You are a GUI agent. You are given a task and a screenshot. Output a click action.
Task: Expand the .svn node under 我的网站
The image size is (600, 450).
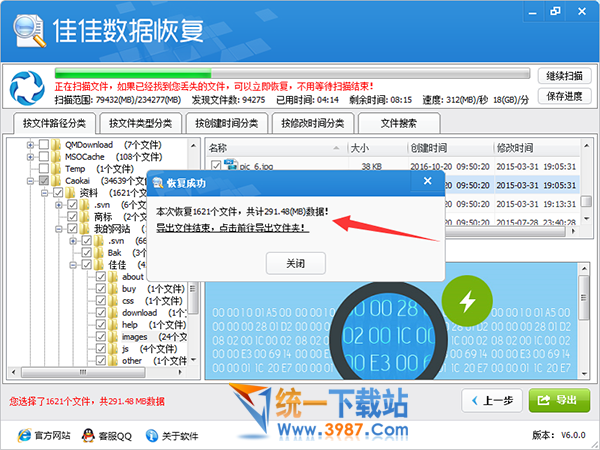tap(73, 241)
